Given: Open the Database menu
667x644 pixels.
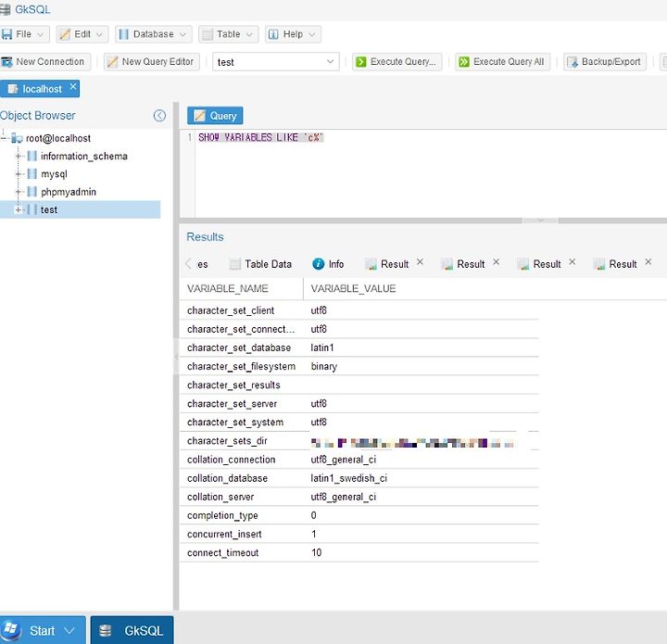Looking at the screenshot, I should point(153,34).
